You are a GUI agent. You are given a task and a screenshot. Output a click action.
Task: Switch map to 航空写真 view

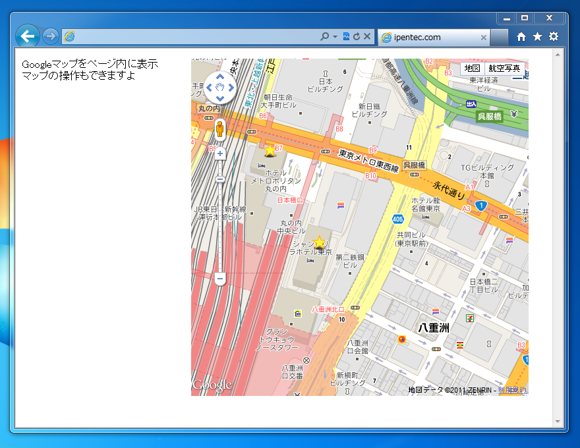click(x=504, y=68)
